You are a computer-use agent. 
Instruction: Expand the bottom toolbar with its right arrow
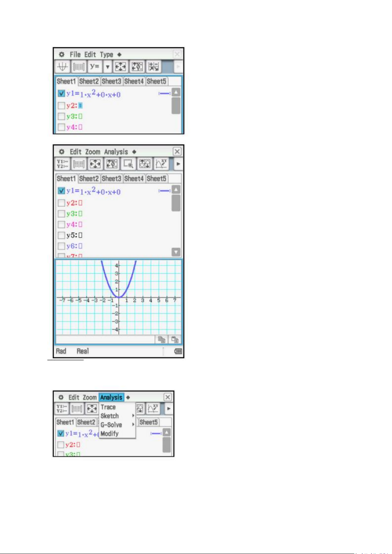pos(168,409)
